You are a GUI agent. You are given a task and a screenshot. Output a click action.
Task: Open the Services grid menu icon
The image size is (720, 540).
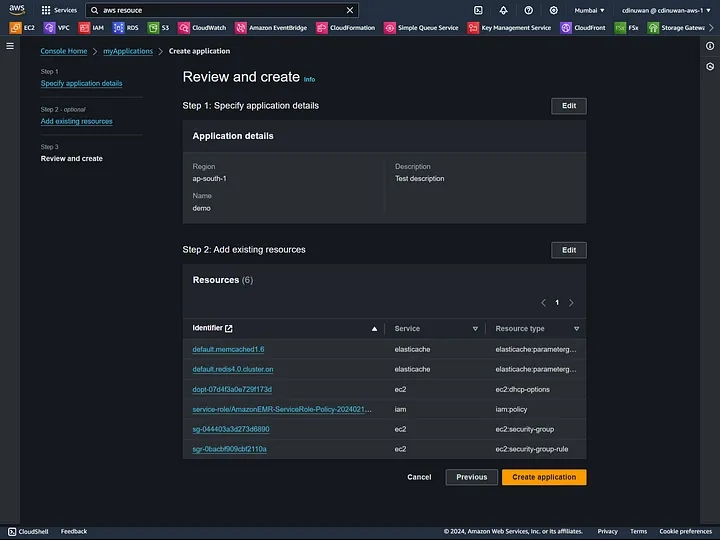click(46, 10)
